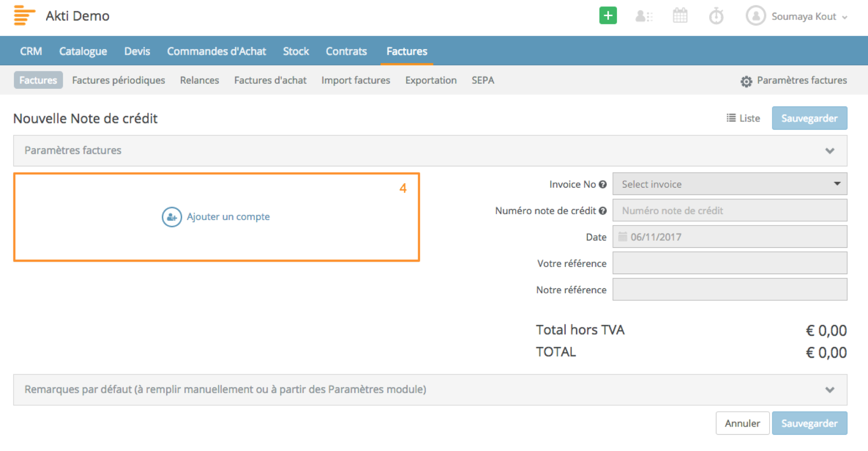The width and height of the screenshot is (868, 451).
Task: Click the bottom Sauvegarder button
Action: pyautogui.click(x=809, y=423)
